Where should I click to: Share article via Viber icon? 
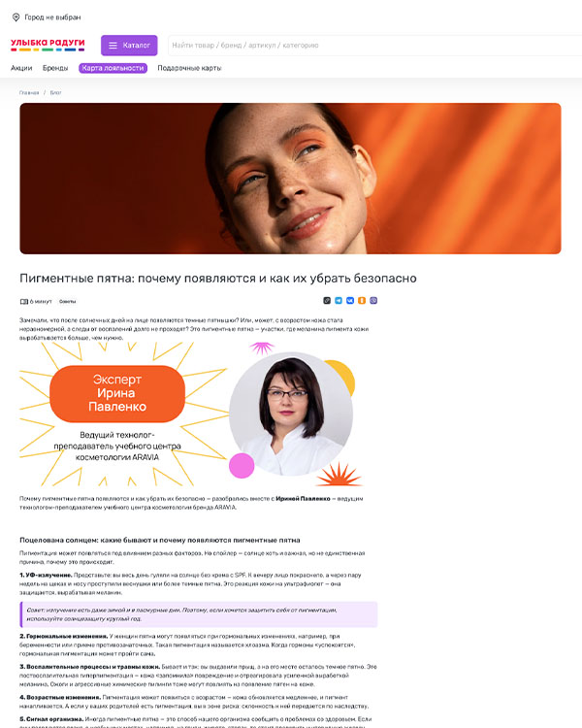pyautogui.click(x=373, y=301)
